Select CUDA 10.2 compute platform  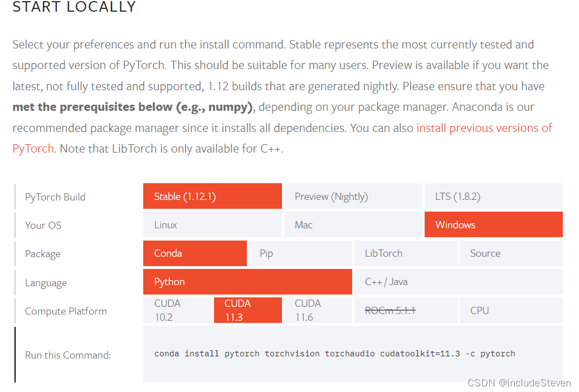[x=177, y=310]
